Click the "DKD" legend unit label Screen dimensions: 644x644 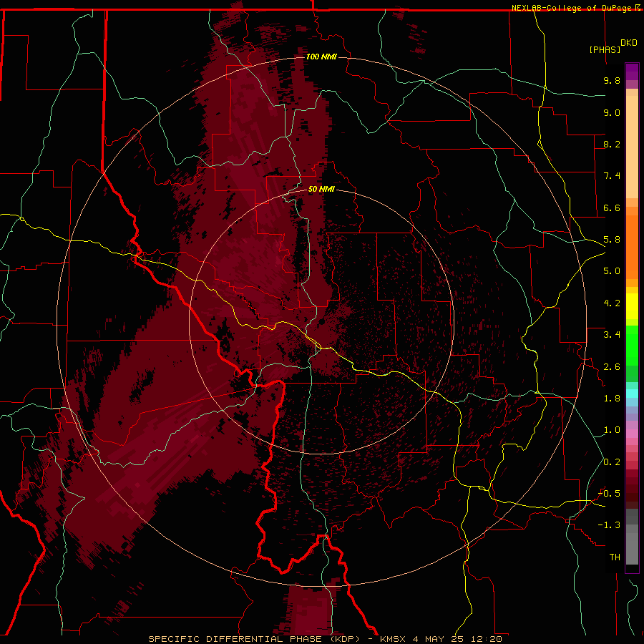point(629,43)
